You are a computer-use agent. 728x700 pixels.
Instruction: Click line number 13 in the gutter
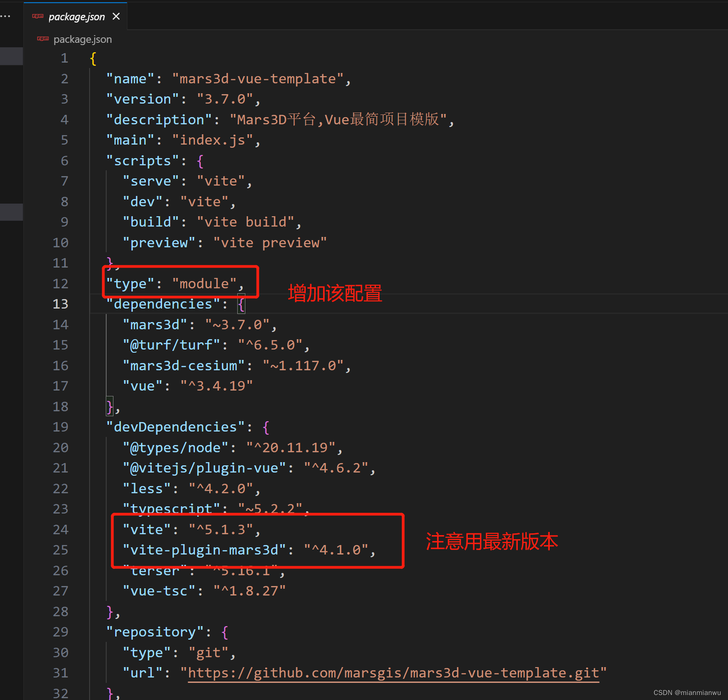60,304
